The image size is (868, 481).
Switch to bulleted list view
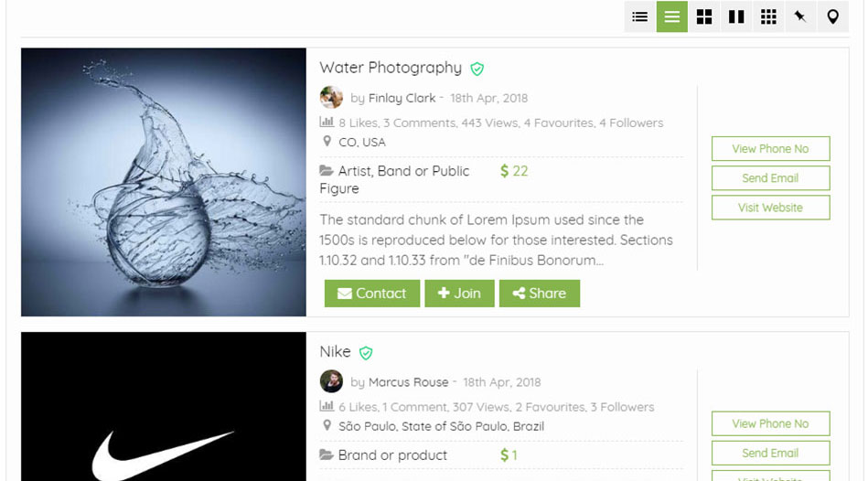640,16
